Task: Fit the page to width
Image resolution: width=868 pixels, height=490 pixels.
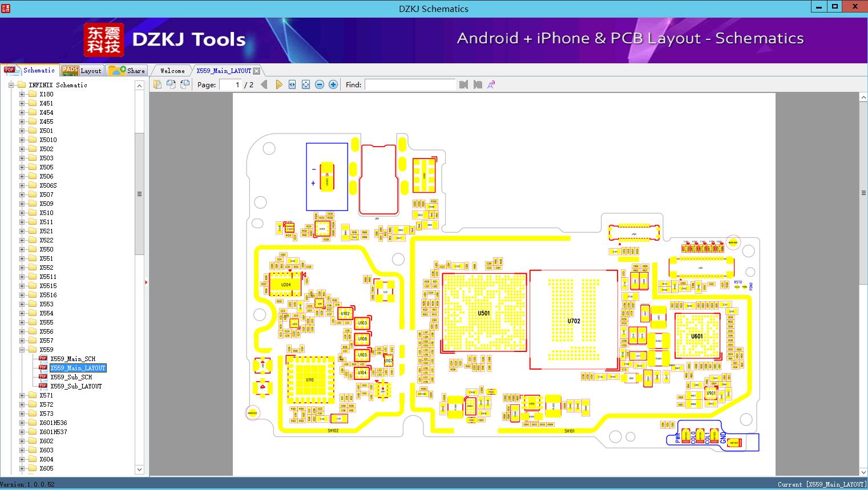Action: click(x=292, y=84)
